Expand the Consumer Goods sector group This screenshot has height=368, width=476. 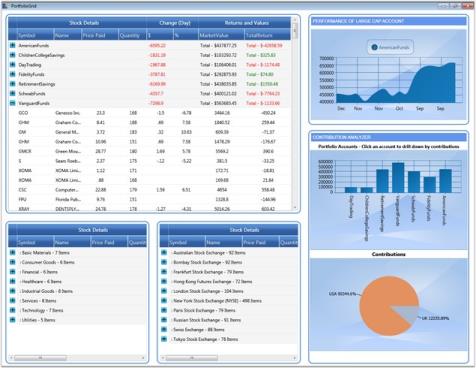tap(13, 262)
